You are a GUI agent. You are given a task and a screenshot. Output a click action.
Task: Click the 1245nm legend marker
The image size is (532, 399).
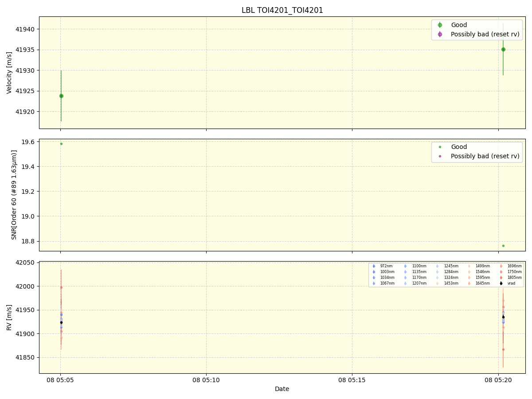[x=438, y=266]
